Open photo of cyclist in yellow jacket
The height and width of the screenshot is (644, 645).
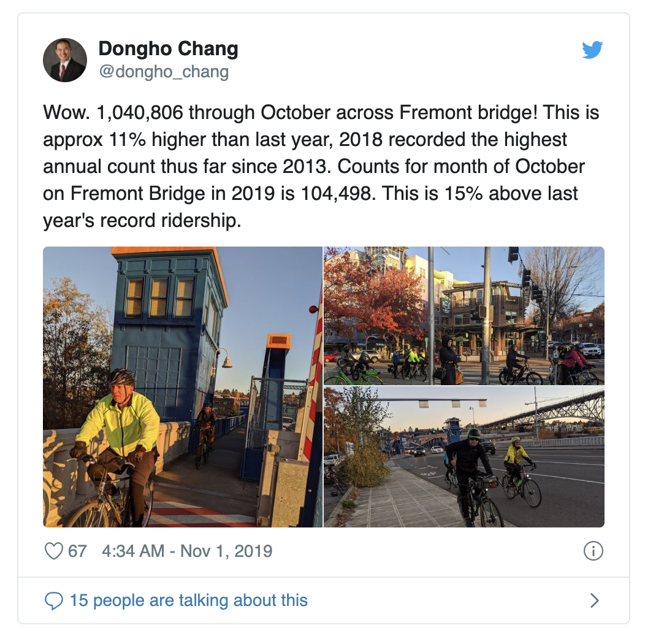click(183, 387)
